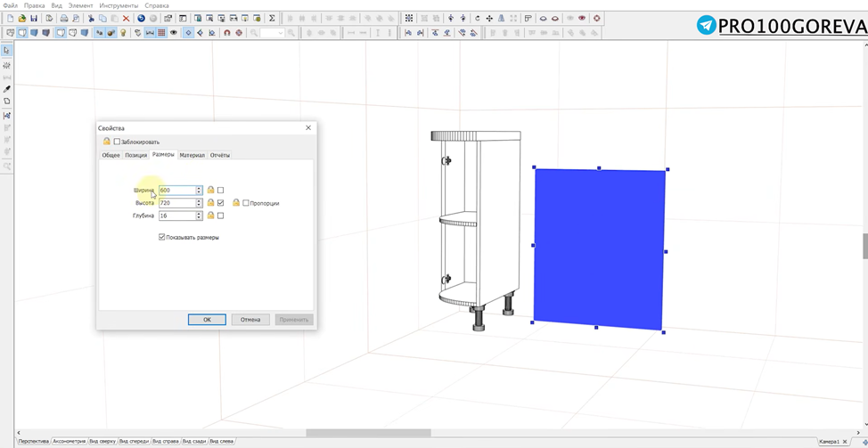Viewport: 868px width, 448px height.
Task: Click the horizontal scrollbar thumb
Action: pyautogui.click(x=368, y=433)
